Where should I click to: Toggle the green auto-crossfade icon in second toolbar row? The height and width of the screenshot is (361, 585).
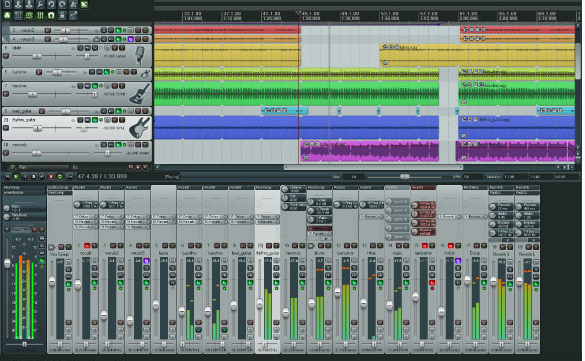click(x=7, y=15)
